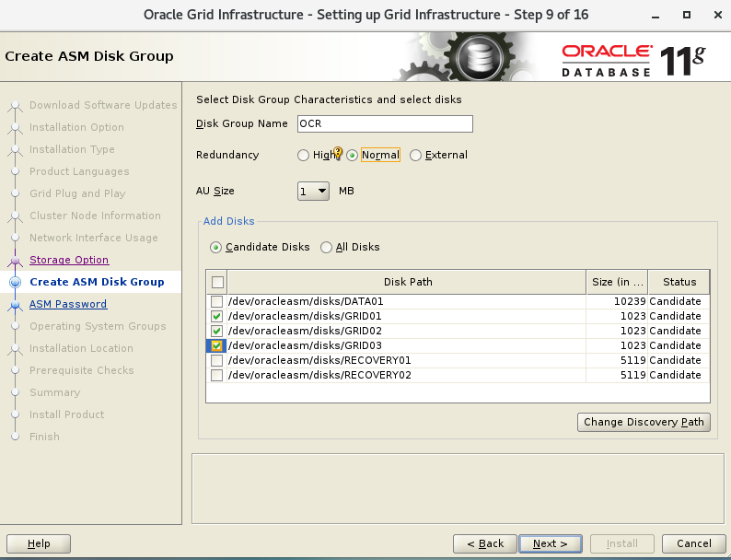Viewport: 731px width, 560px height.
Task: Select Normal redundancy option
Action: [x=352, y=156]
